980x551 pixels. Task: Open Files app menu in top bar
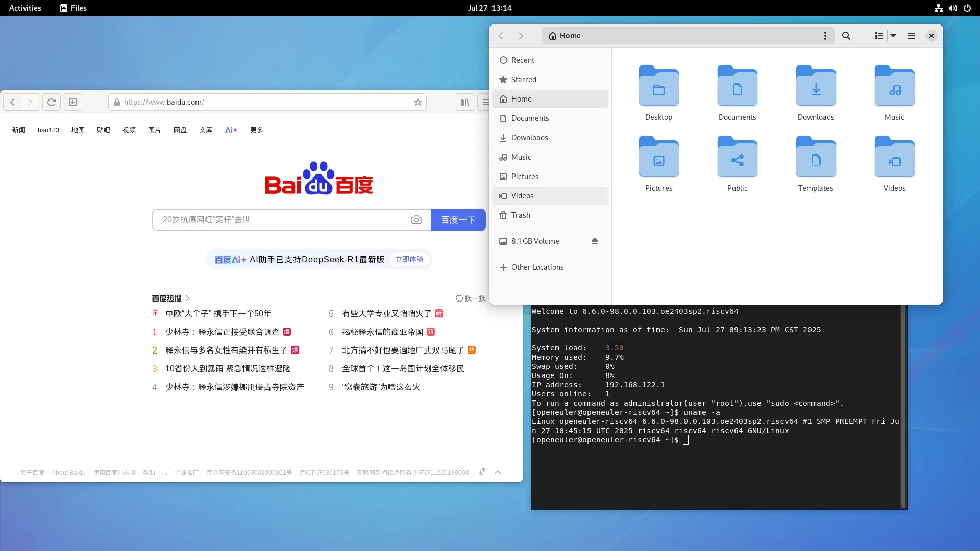click(x=73, y=8)
